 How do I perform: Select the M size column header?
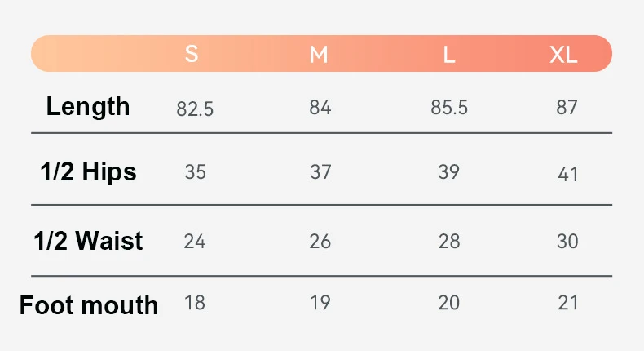[x=319, y=55]
